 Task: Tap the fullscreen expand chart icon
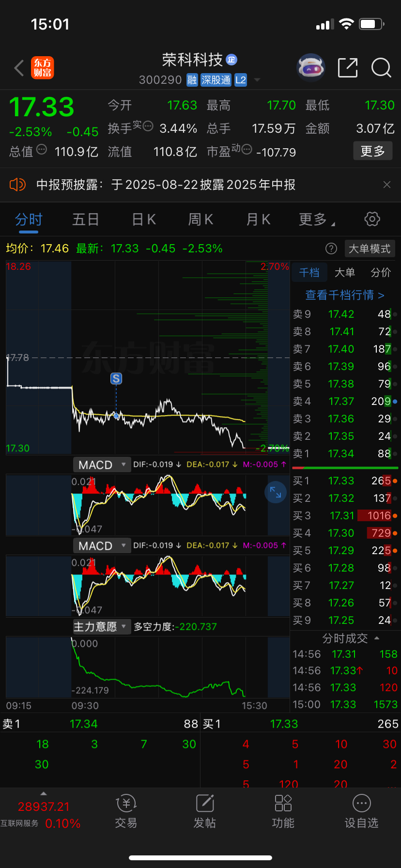(x=276, y=492)
